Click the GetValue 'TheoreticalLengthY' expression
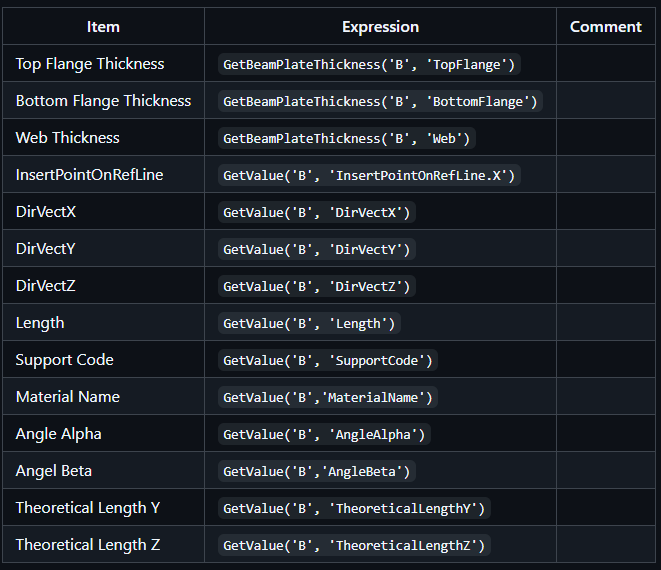Screen dimensions: 661x570 [x=354, y=509]
